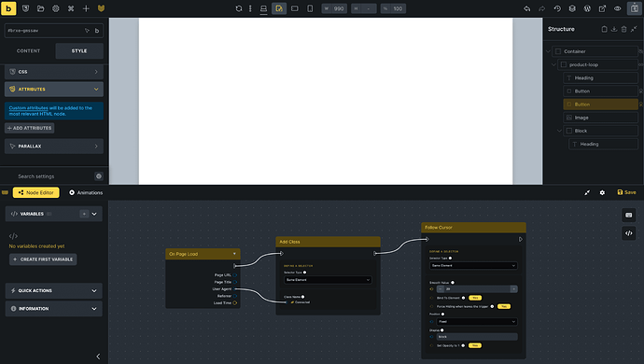
Task: Switch to the Animations tab
Action: pyautogui.click(x=86, y=192)
